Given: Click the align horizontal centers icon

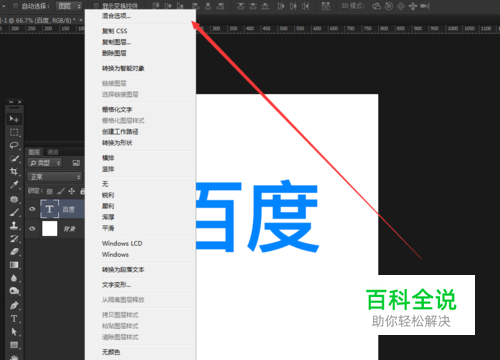Looking at the screenshot, I should pyautogui.click(x=208, y=6).
